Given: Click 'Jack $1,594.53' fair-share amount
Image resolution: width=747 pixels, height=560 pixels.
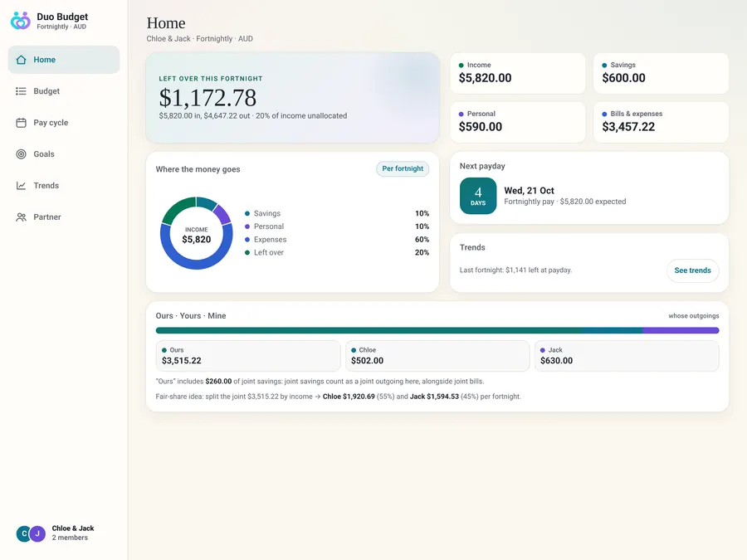Looking at the screenshot, I should click(434, 397).
